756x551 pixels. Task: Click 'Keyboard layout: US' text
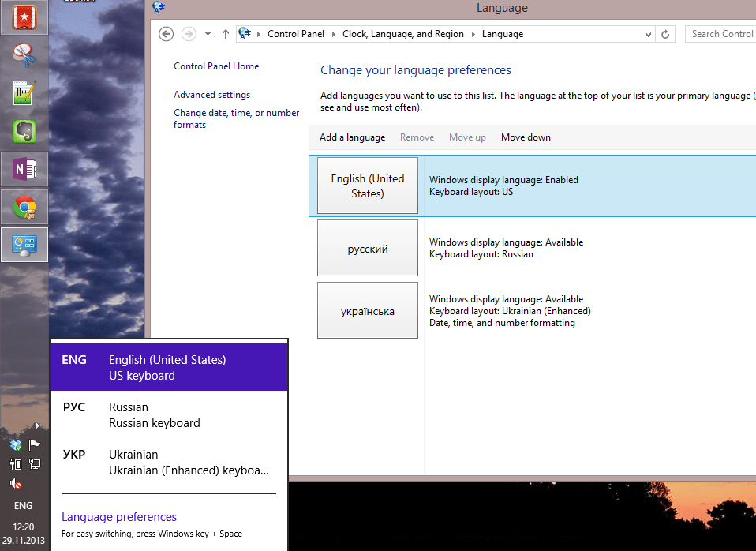[471, 192]
